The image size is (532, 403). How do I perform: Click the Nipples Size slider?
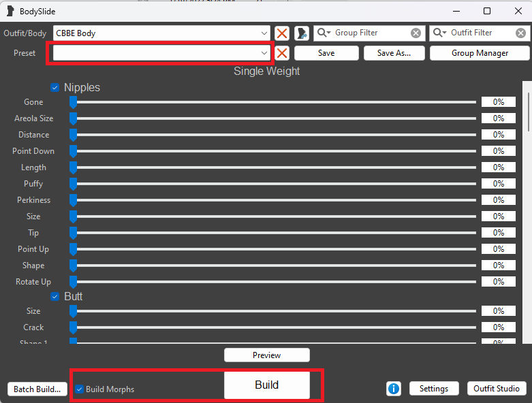272,216
